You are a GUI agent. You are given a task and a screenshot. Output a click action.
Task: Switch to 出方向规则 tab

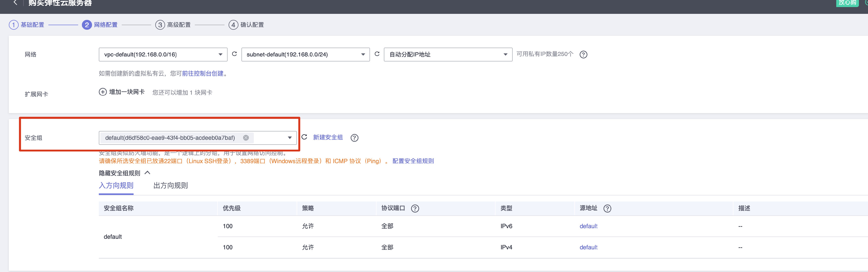[x=170, y=185]
